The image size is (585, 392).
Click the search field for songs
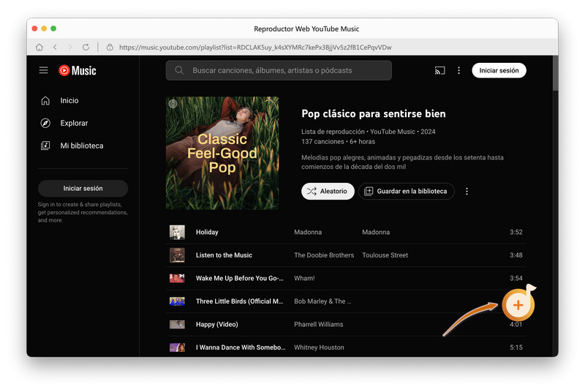click(x=279, y=70)
